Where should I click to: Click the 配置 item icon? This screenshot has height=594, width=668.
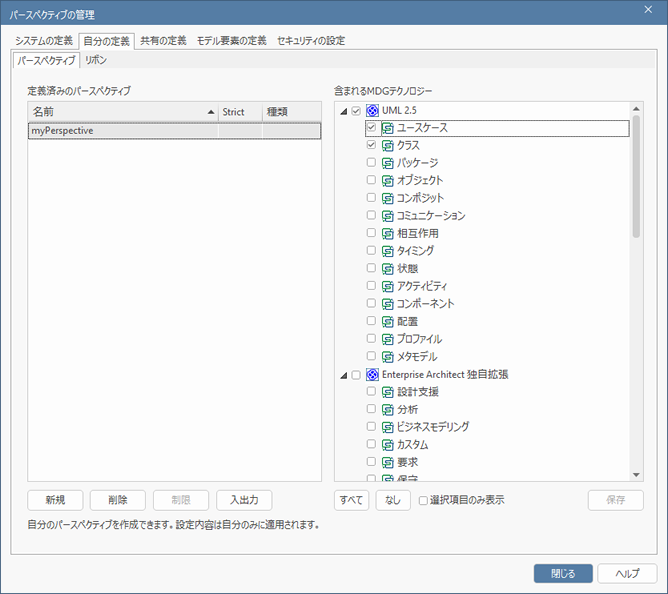tap(388, 321)
